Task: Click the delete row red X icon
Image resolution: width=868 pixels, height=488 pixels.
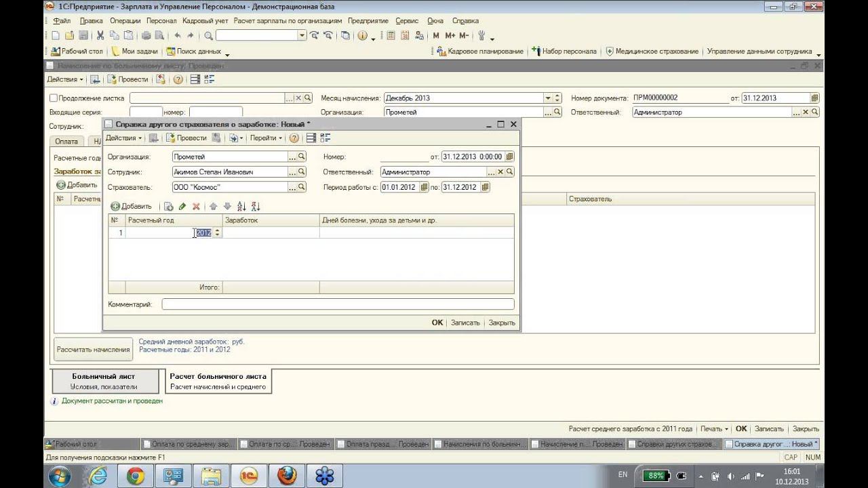Action: (x=196, y=207)
